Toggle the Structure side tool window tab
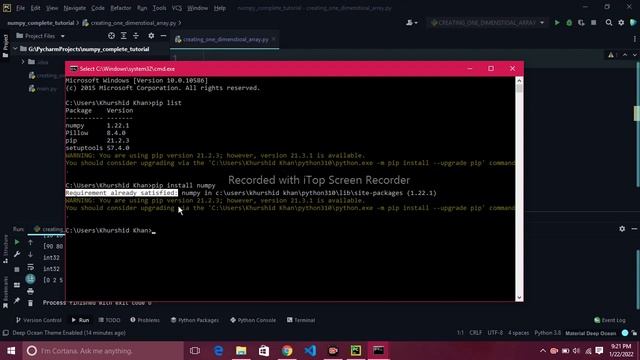640x360 pixels. pyautogui.click(x=5, y=249)
